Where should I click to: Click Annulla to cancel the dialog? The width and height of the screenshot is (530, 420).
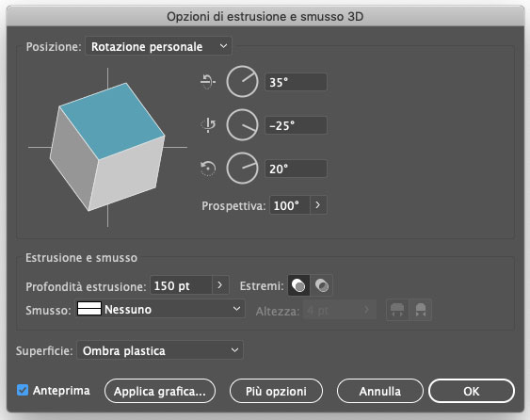pyautogui.click(x=380, y=391)
